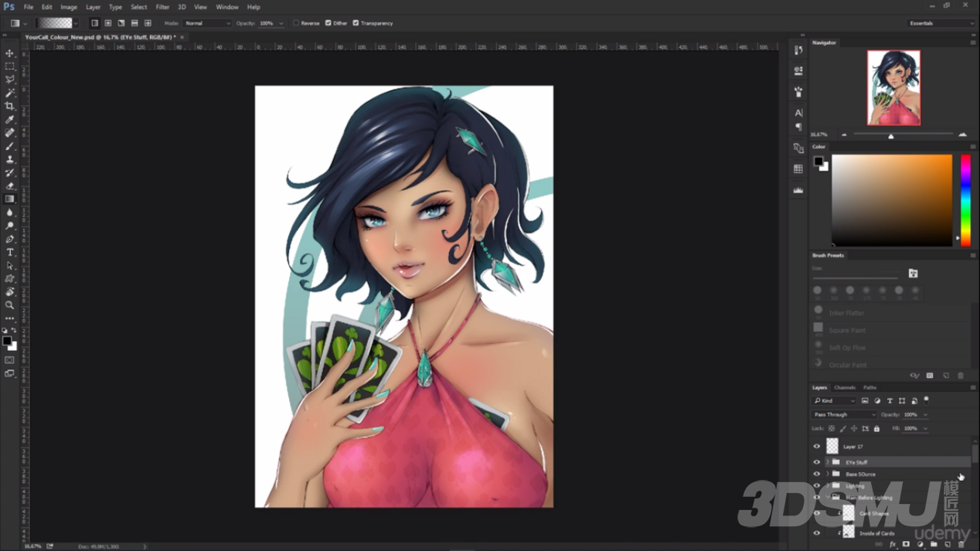The height and width of the screenshot is (551, 980).
Task: Switch to the Channels tab
Action: point(845,387)
